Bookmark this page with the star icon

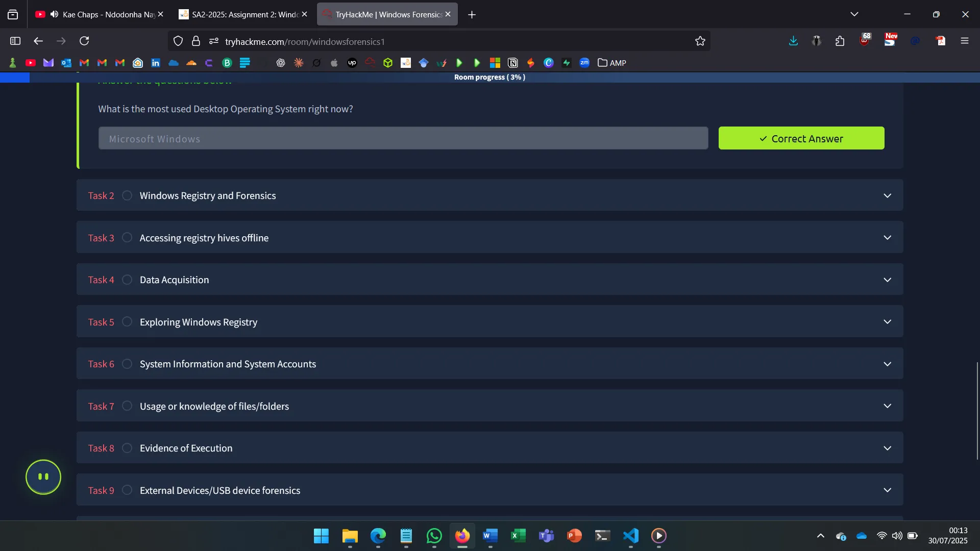coord(700,41)
